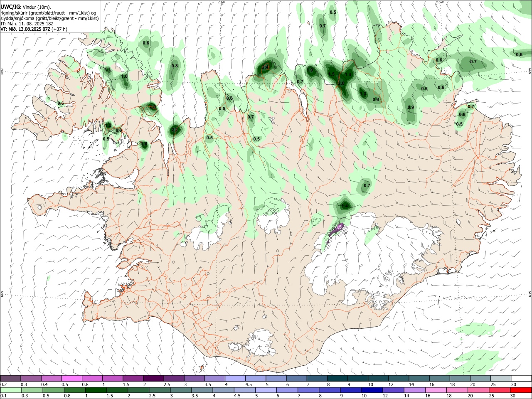
Task: Click the dark teal swatch above '8' in the snow legend
Action: [337, 379]
